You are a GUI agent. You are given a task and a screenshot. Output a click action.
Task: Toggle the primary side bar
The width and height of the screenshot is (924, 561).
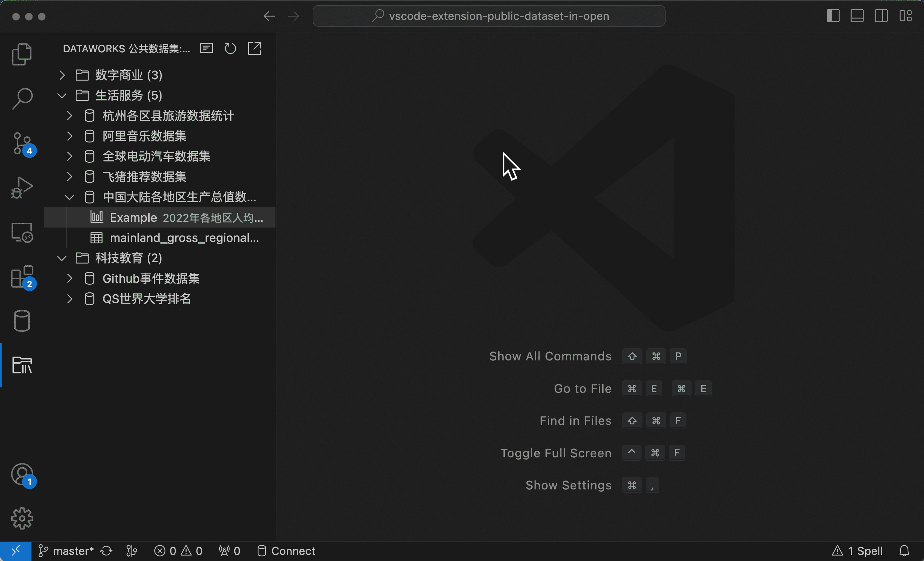[x=833, y=16]
